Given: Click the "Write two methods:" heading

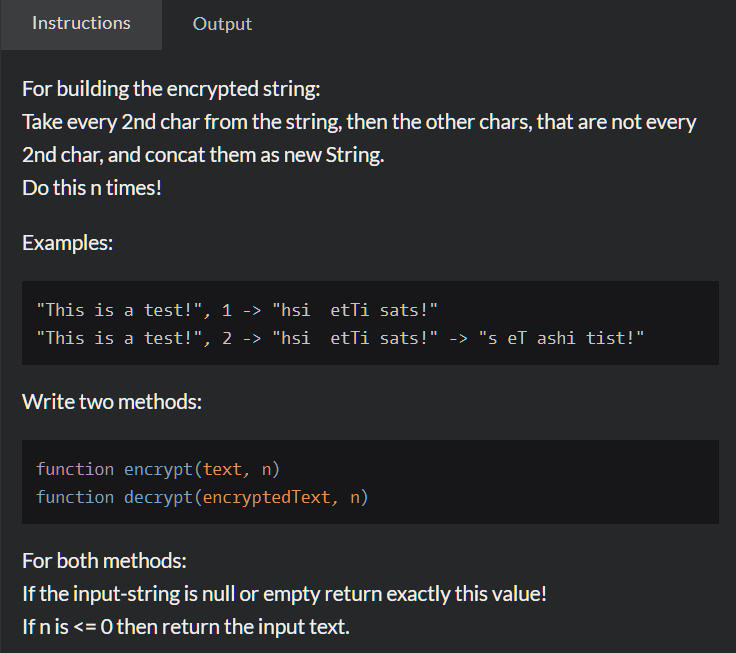Looking at the screenshot, I should coord(112,402).
